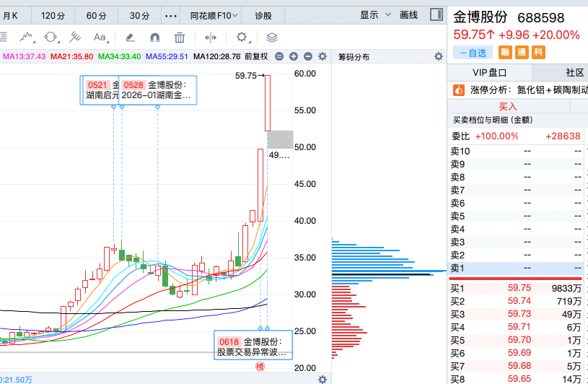Switch to 120分 period tab
Screen dimensions: 588x384
53,16
